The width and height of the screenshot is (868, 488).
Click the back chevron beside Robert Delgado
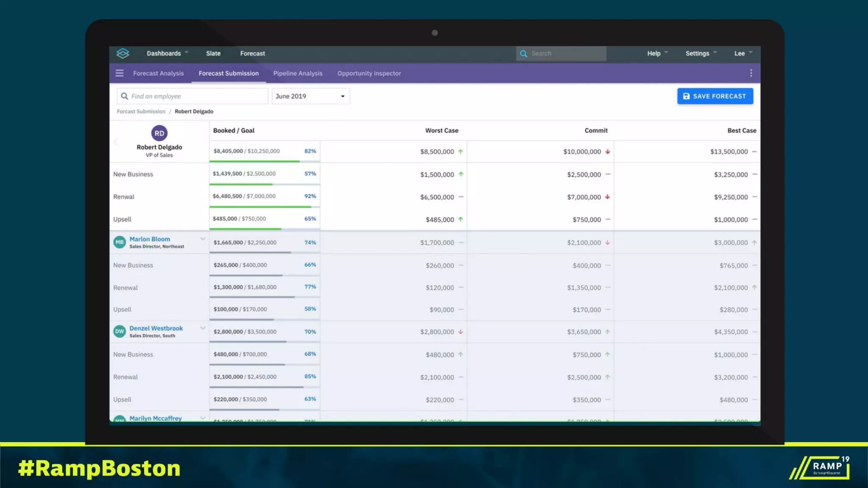(116, 142)
